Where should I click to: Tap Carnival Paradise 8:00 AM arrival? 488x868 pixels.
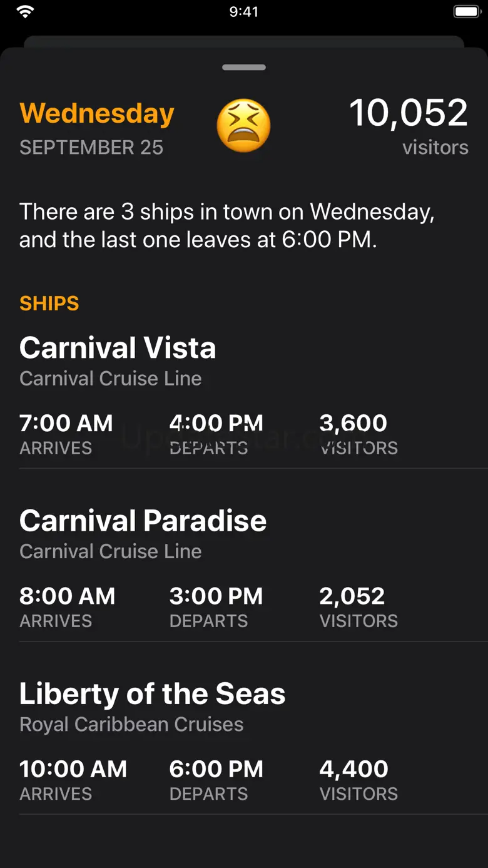click(67, 596)
